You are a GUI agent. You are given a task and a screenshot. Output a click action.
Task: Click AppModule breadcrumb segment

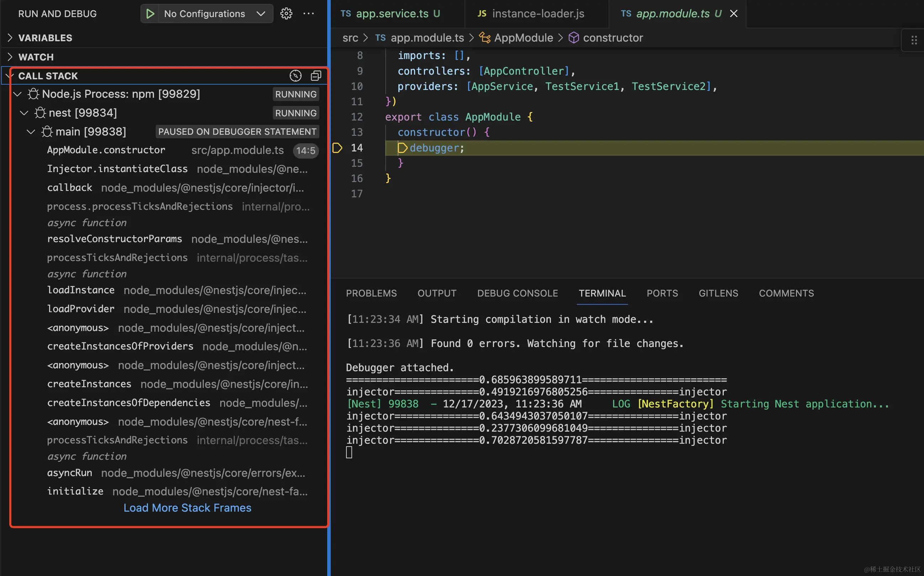pyautogui.click(x=524, y=38)
